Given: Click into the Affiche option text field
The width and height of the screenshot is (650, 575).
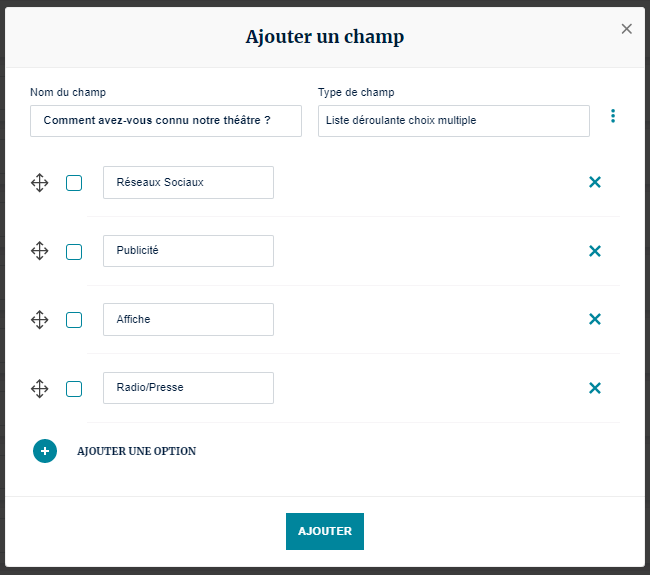Looking at the screenshot, I should click(188, 320).
